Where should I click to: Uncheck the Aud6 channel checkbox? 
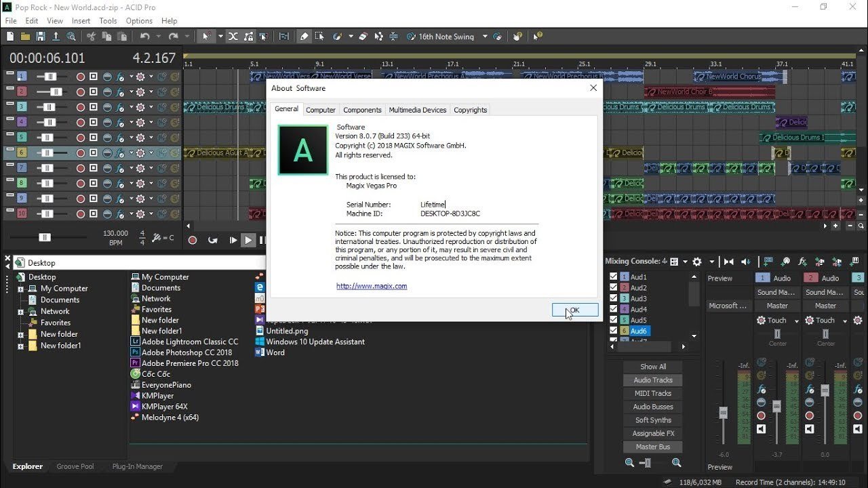614,331
